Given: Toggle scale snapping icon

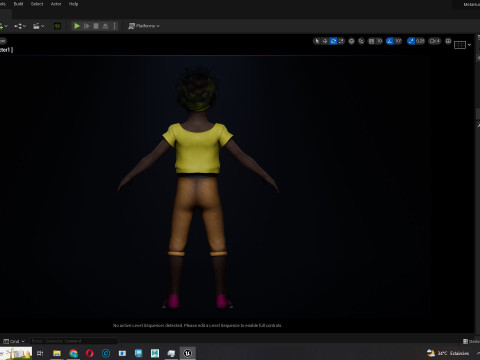Looking at the screenshot, I should click(411, 41).
